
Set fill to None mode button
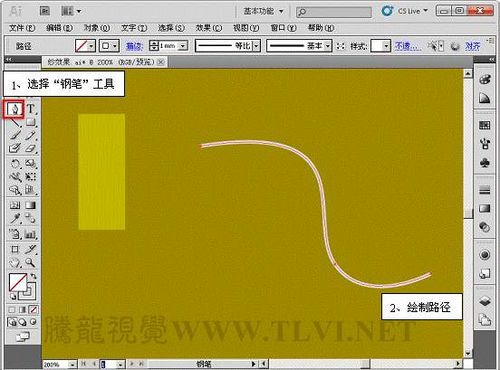(33, 310)
